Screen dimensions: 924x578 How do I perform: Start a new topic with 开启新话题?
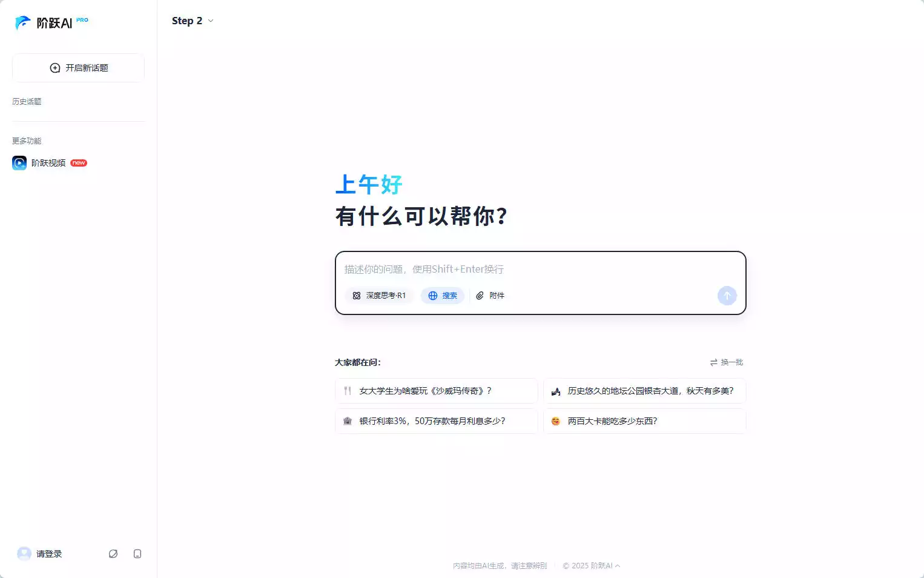click(x=78, y=68)
